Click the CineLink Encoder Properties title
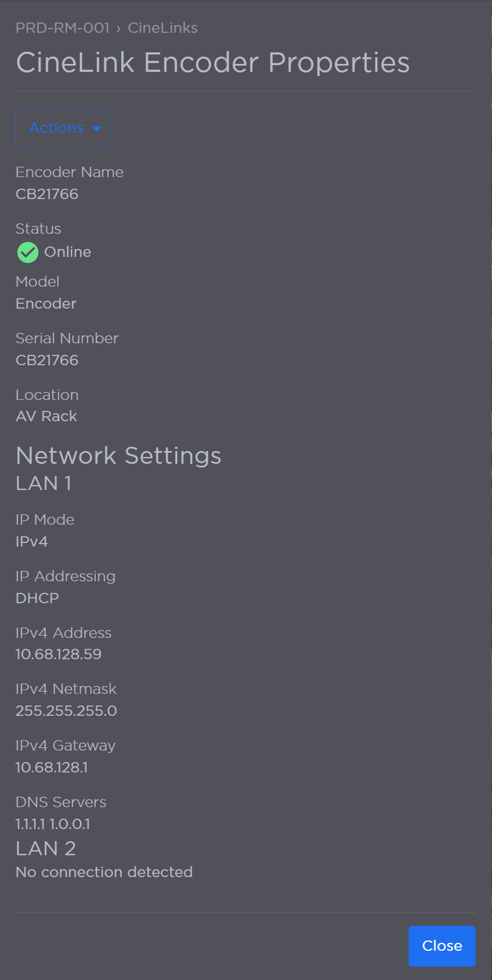The height and width of the screenshot is (980, 492). pos(213,61)
